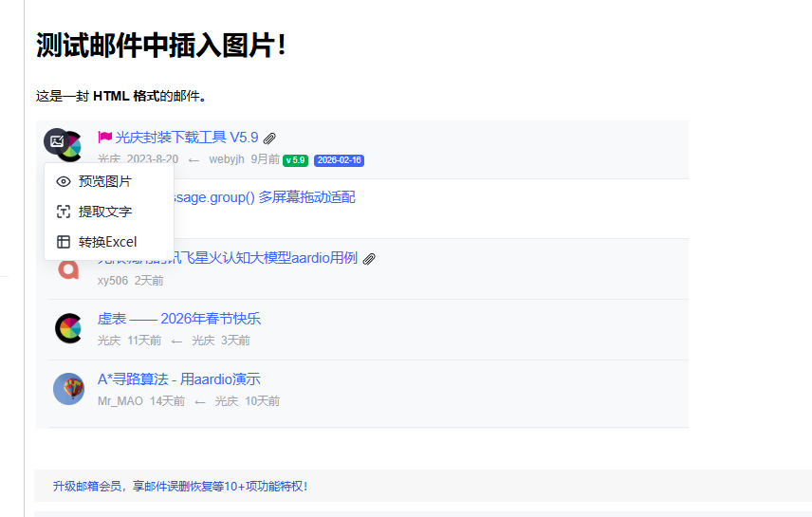812x517 pixels.
Task: Choose 提取文字 in the popup menu
Action: [104, 212]
